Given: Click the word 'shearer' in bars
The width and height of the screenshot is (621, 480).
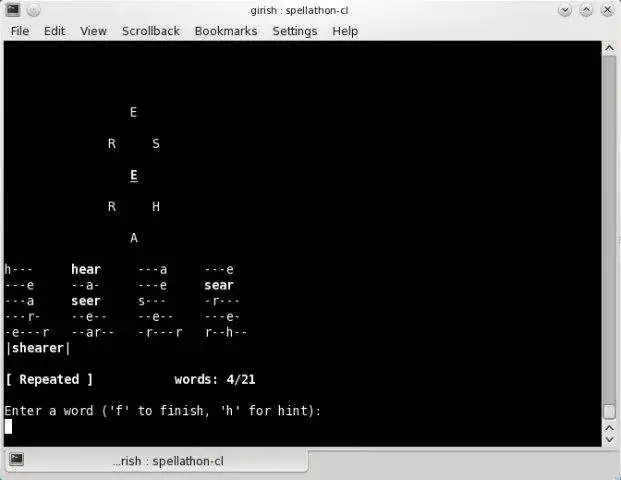Looking at the screenshot, I should [38, 348].
